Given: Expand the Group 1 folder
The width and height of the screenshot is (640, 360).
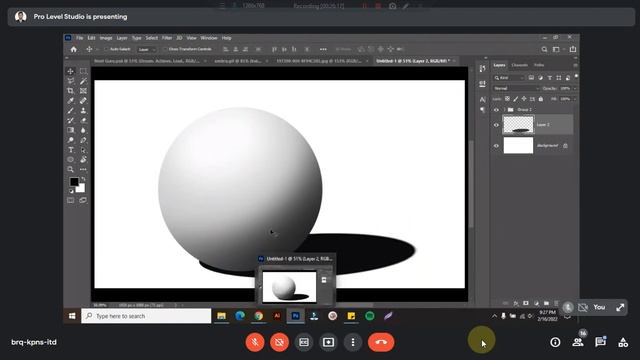Looking at the screenshot, I should coord(504,110).
